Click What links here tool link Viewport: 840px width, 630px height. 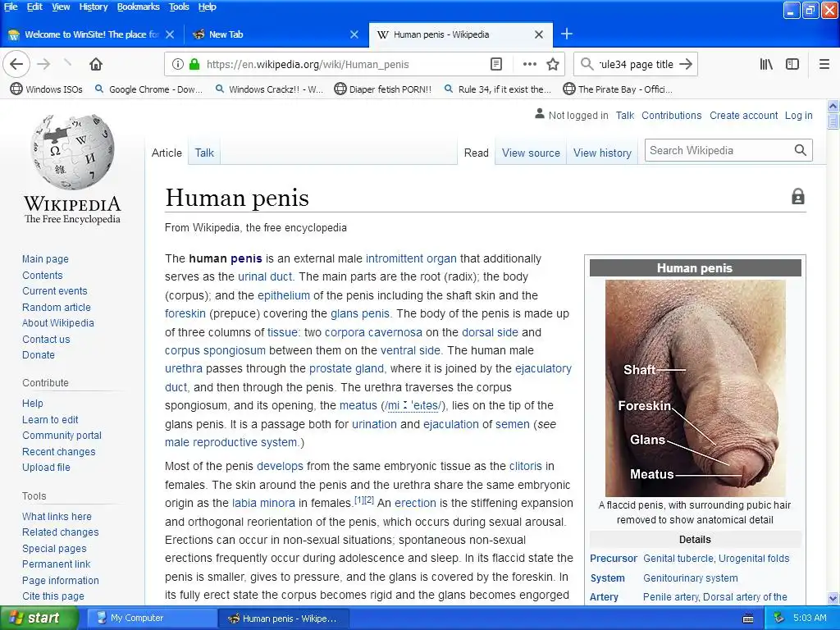[x=57, y=517]
